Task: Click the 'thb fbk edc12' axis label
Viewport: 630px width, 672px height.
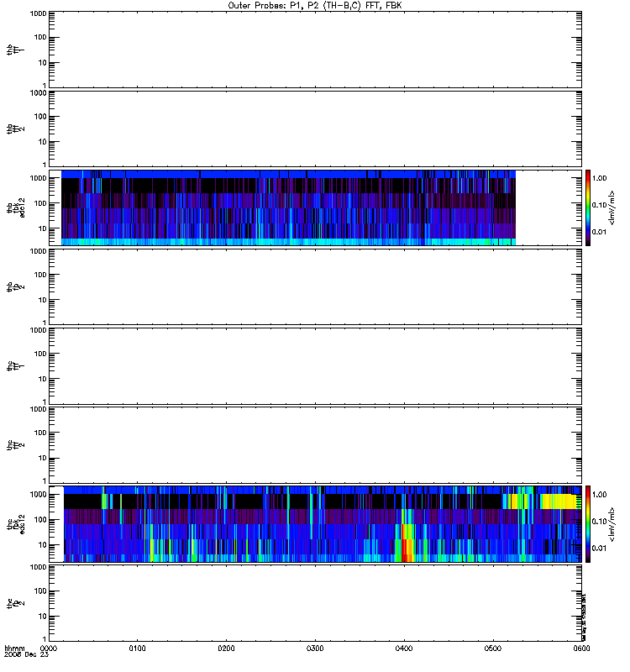Action: pos(15,207)
